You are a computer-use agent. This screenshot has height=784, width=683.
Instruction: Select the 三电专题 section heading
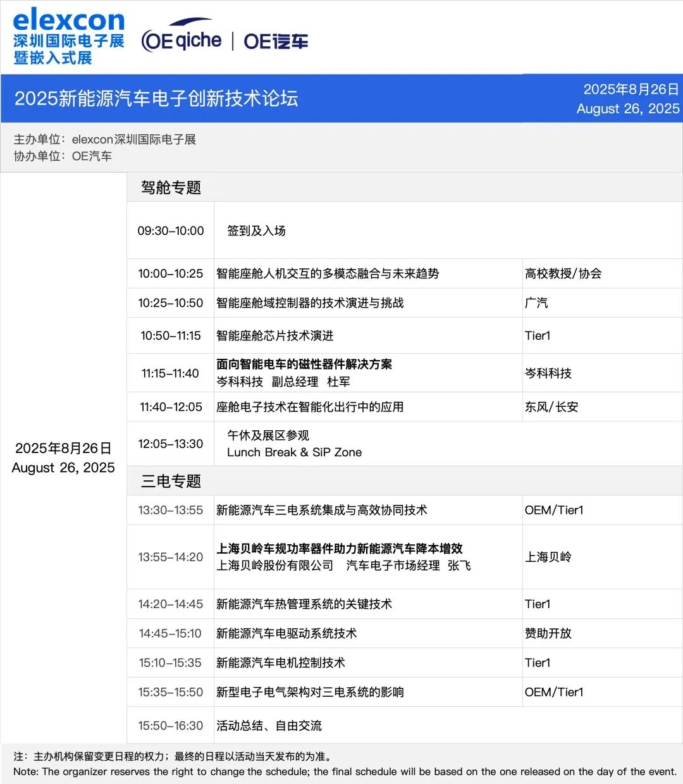click(x=171, y=481)
